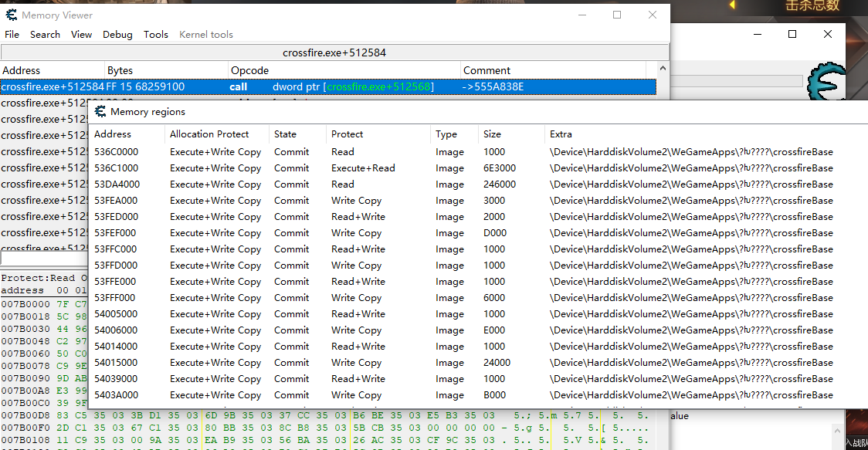Click the Extra column header in Memory regions

(x=706, y=134)
